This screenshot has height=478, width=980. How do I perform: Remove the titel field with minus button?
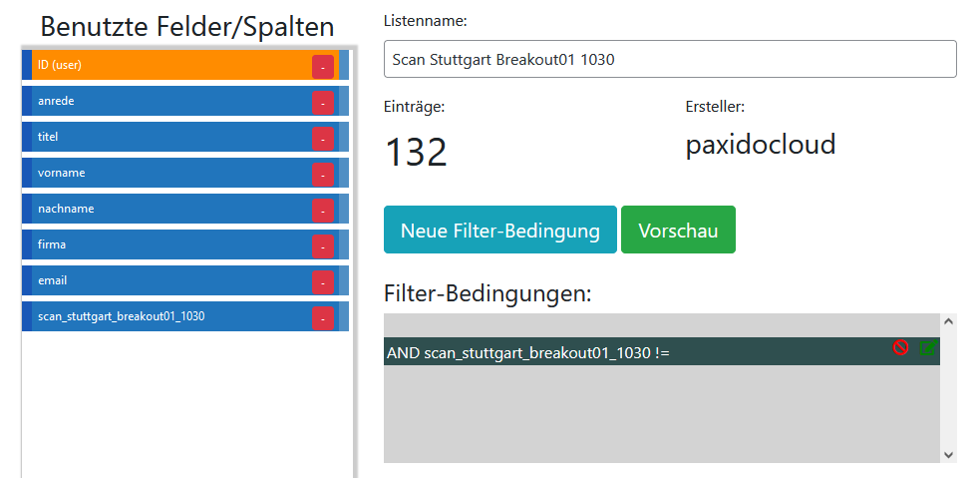click(323, 138)
